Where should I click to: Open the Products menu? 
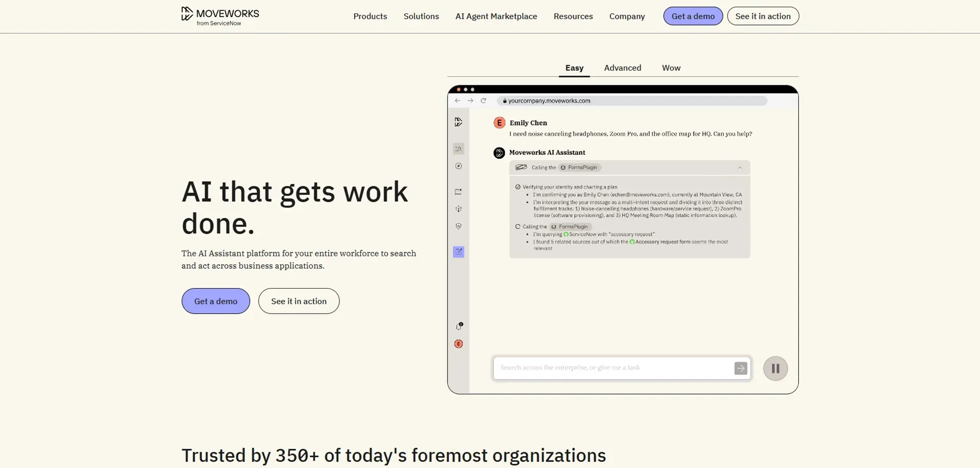click(x=370, y=16)
